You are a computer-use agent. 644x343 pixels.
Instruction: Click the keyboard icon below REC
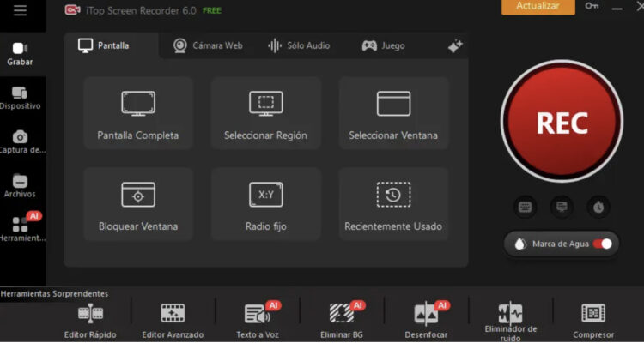525,207
